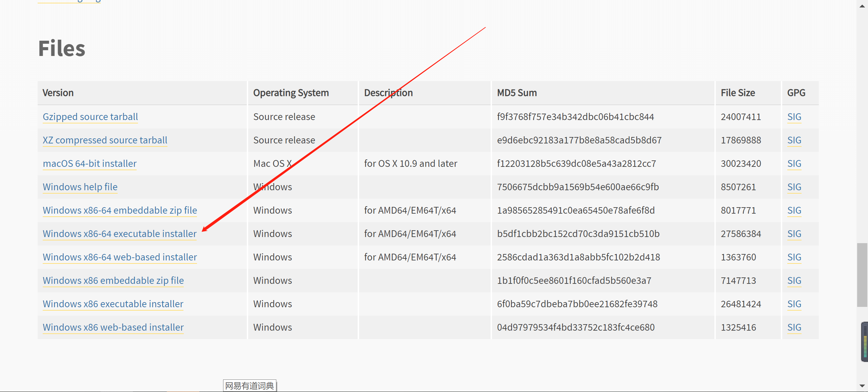Click the audio level meter widget
868x392 pixels.
tap(865, 341)
